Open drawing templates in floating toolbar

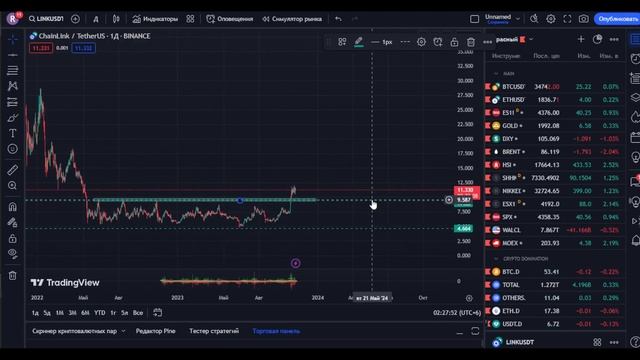pos(342,42)
